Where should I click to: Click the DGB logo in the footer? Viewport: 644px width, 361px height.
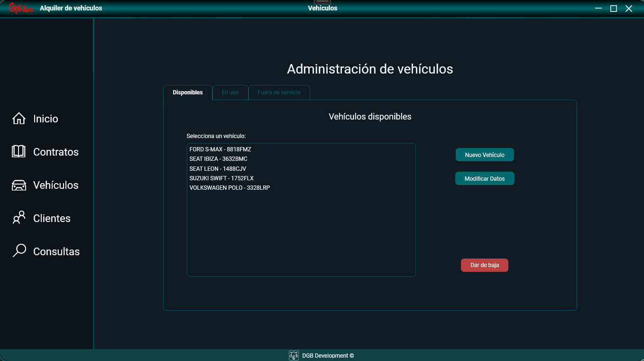(x=294, y=355)
